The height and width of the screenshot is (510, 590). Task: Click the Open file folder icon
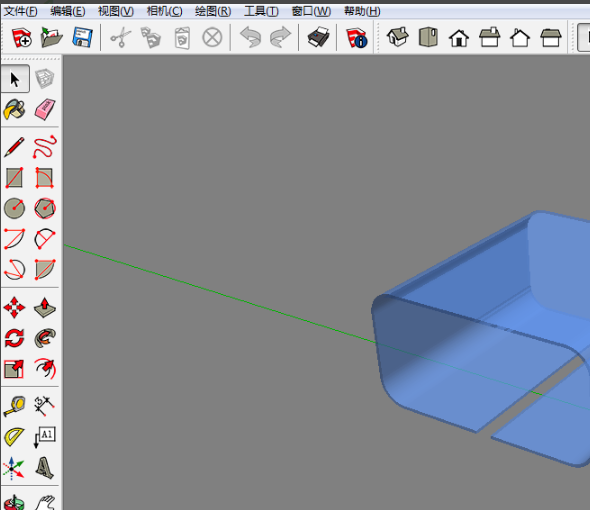point(52,37)
